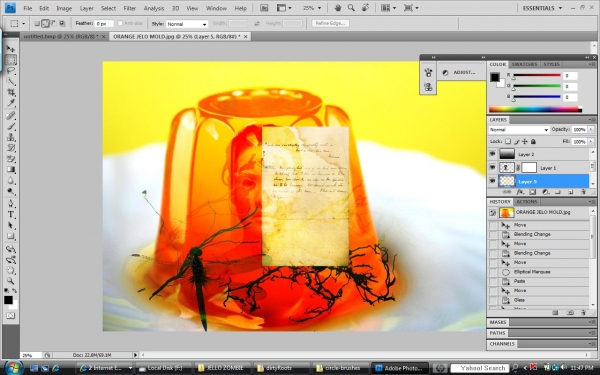Select the Clone Stamp tool
600x375 pixels.
[x=10, y=137]
